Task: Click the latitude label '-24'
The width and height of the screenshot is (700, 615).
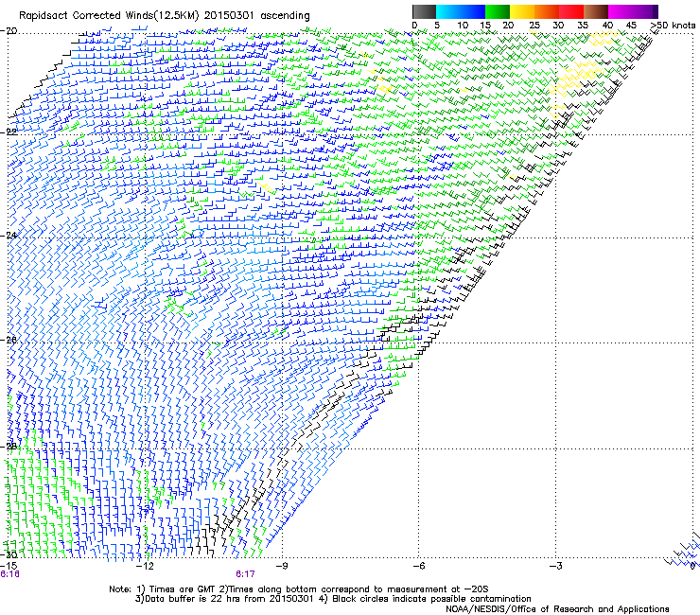Action: pyautogui.click(x=9, y=235)
